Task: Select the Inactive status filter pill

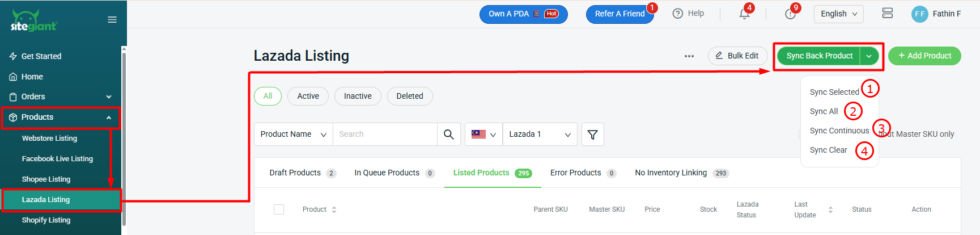Action: point(358,96)
